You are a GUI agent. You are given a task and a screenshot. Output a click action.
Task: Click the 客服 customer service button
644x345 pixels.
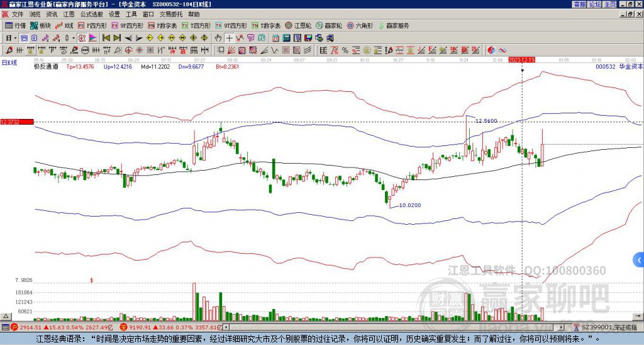tap(579, 4)
